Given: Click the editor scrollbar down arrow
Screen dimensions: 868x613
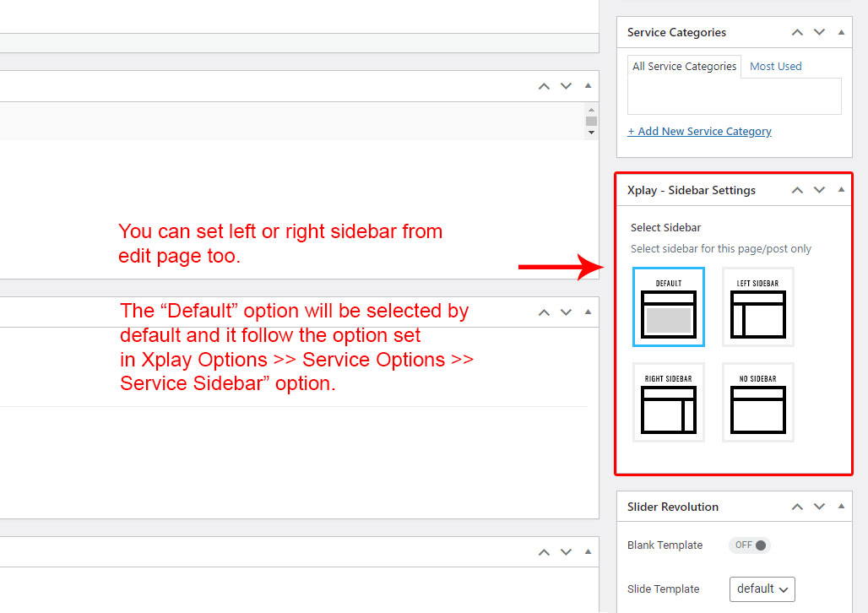Looking at the screenshot, I should [x=591, y=133].
